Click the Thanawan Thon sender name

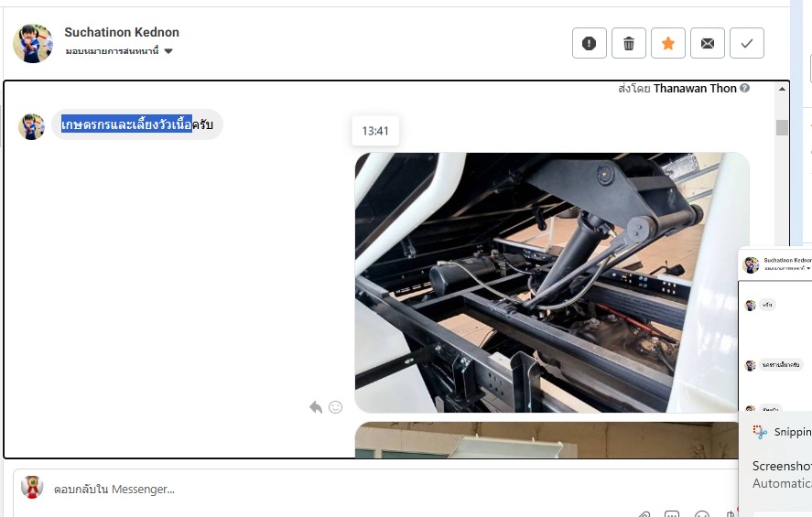[x=695, y=89]
